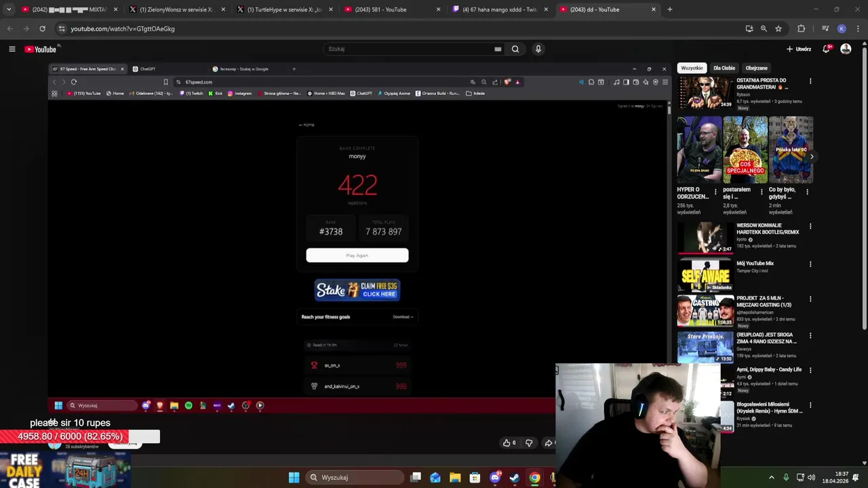Open the 'COŚ SPECJALNEGO' short thumbnail
868x488 pixels.
[745, 149]
